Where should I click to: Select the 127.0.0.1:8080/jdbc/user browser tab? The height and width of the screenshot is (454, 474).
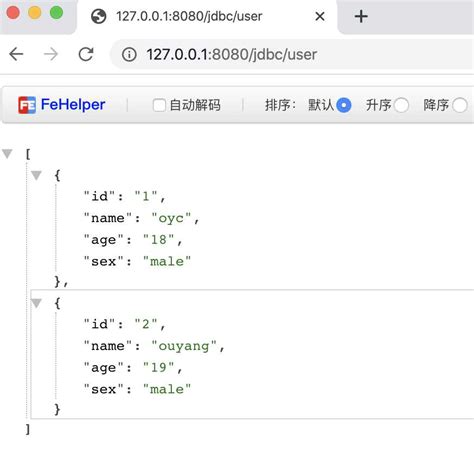[208, 17]
